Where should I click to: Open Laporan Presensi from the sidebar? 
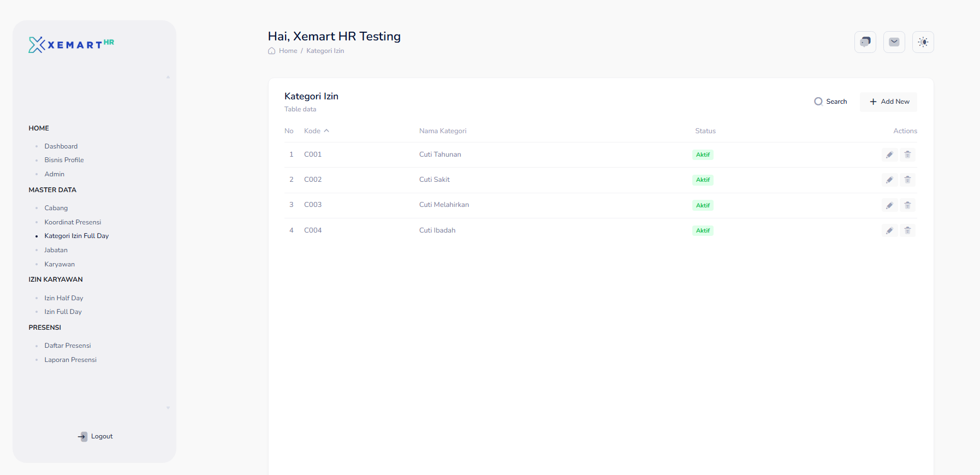click(70, 360)
